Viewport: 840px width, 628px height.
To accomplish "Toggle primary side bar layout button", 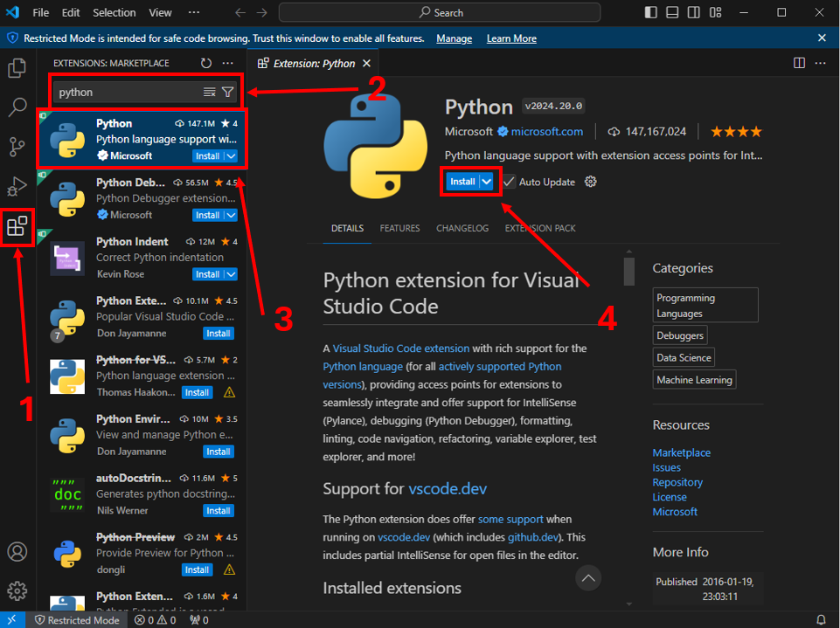I will [651, 12].
